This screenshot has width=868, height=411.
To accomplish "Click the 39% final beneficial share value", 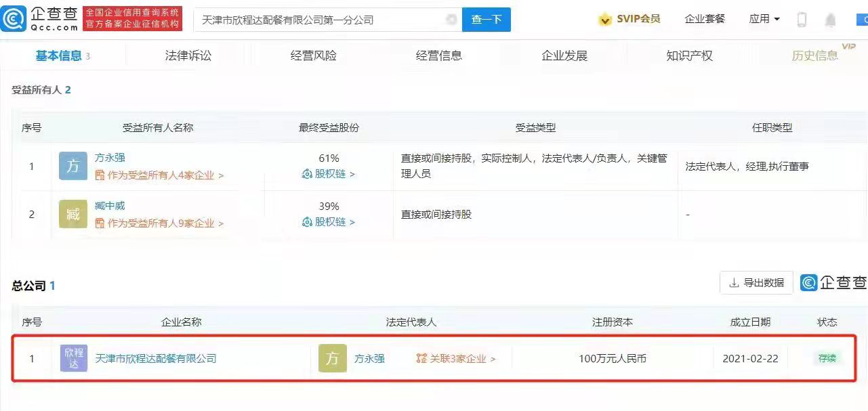I will [329, 207].
